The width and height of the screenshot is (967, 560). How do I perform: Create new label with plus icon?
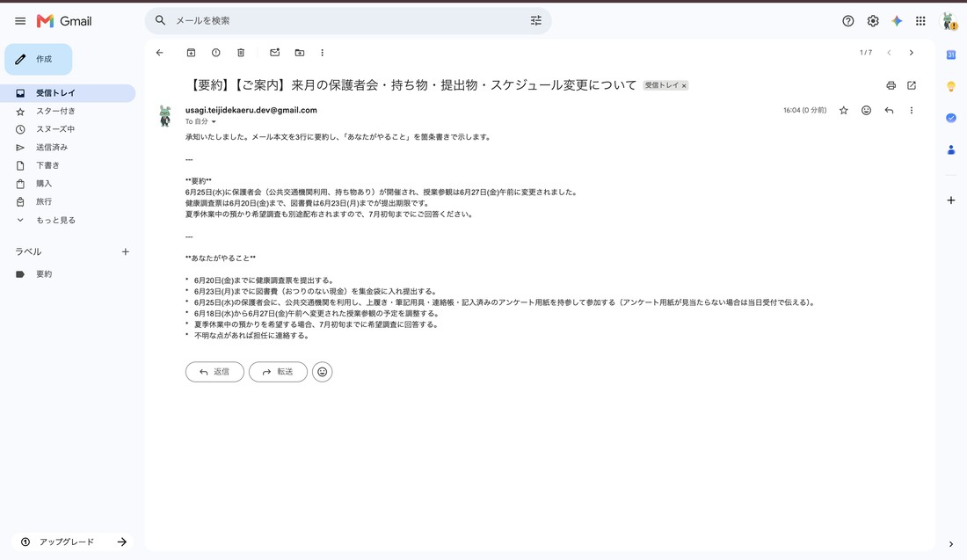[125, 251]
